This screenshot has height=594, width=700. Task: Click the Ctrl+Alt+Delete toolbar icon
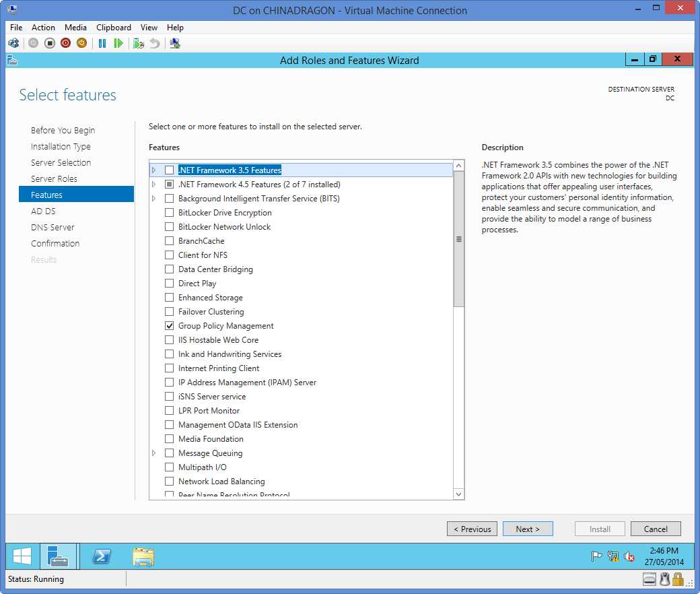tap(13, 43)
